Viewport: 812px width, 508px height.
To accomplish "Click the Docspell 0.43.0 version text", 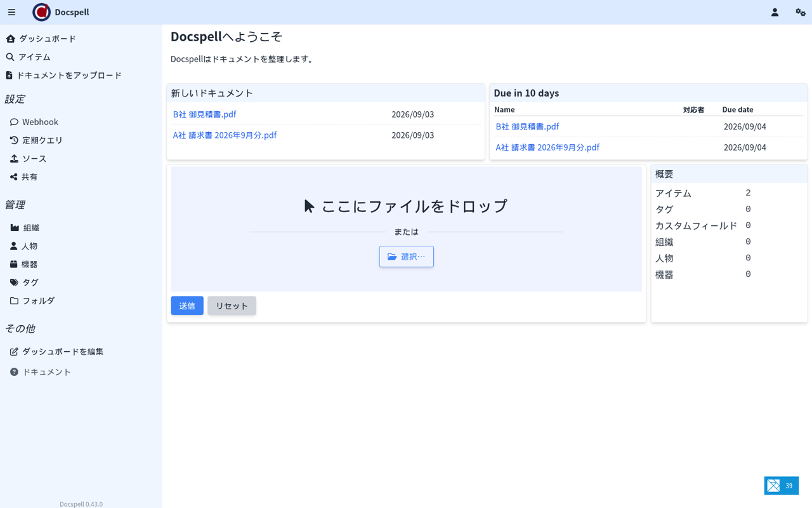I will pos(81,504).
